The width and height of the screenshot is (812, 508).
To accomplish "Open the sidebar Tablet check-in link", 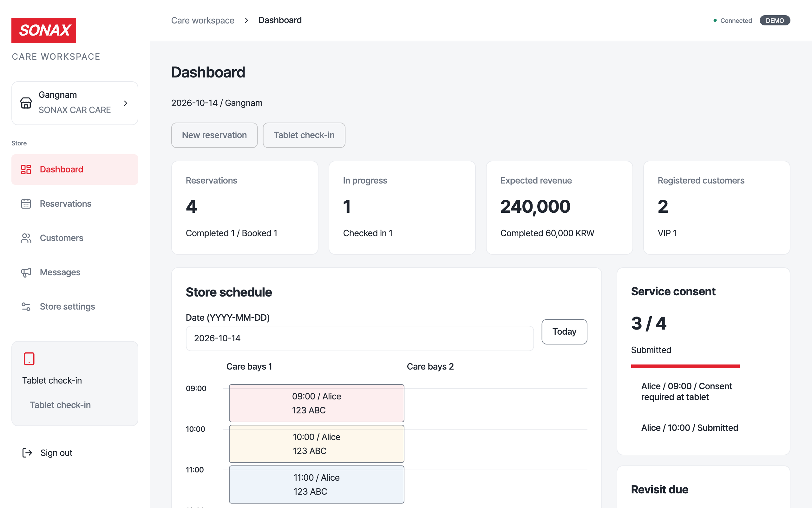I will coord(60,405).
